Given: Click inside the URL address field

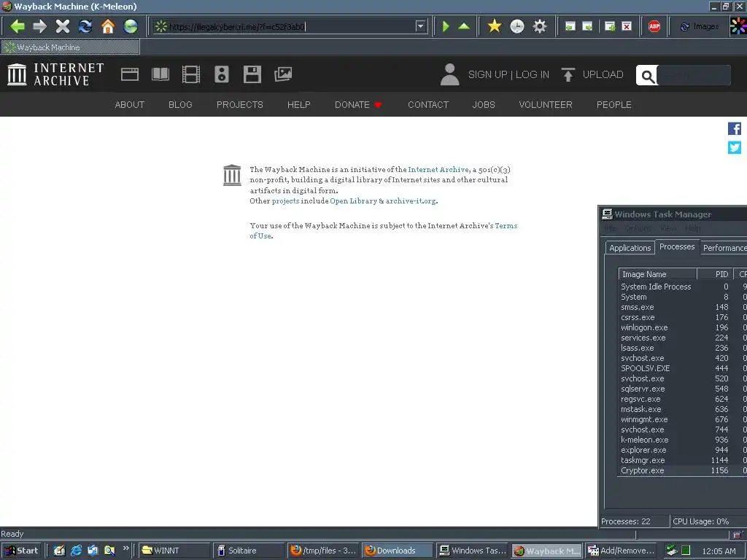Looking at the screenshot, I should click(x=292, y=27).
